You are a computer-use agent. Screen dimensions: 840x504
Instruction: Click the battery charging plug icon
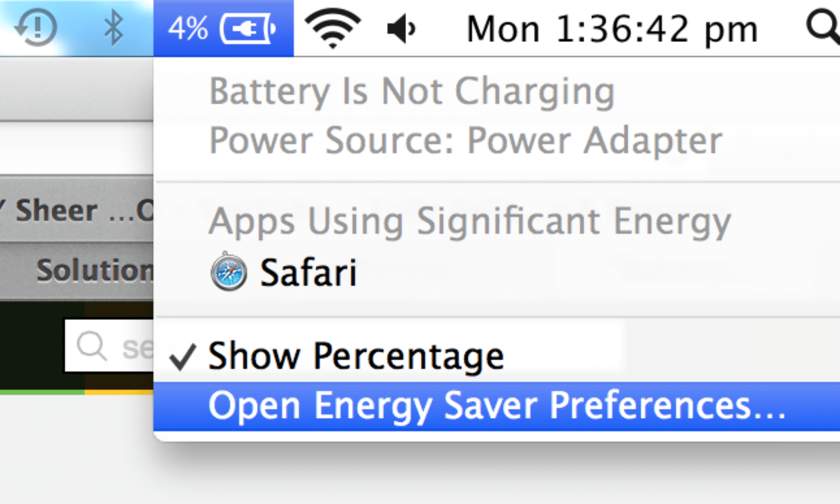click(248, 29)
